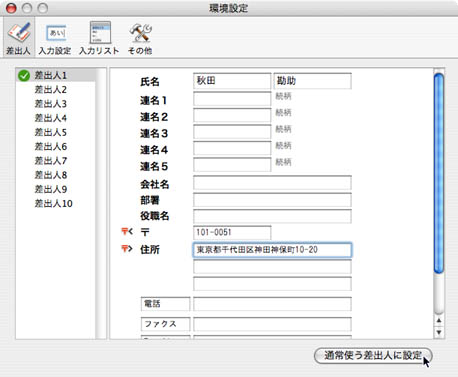Click the ファクス label field
458x377 pixels.
[x=165, y=324]
